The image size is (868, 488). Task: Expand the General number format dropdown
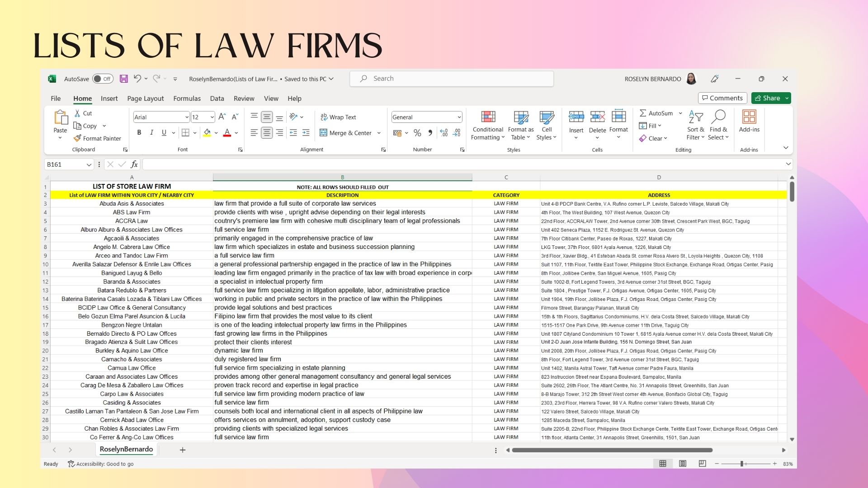click(459, 117)
